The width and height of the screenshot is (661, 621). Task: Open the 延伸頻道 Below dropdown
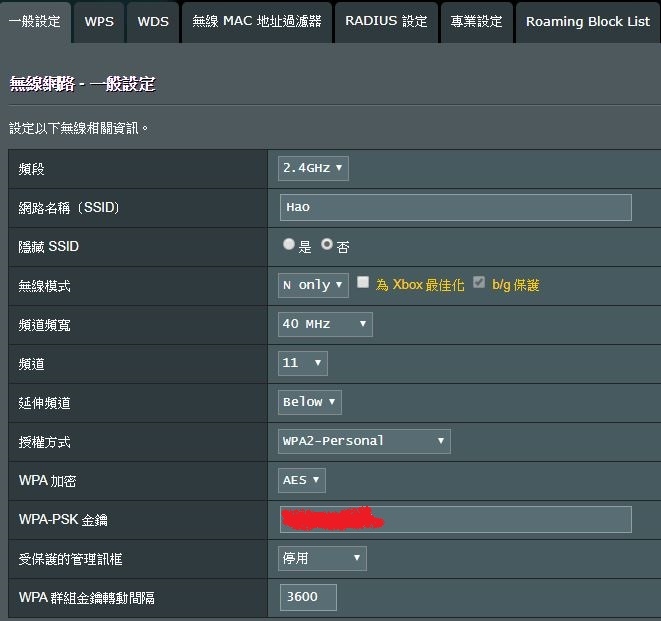[310, 402]
